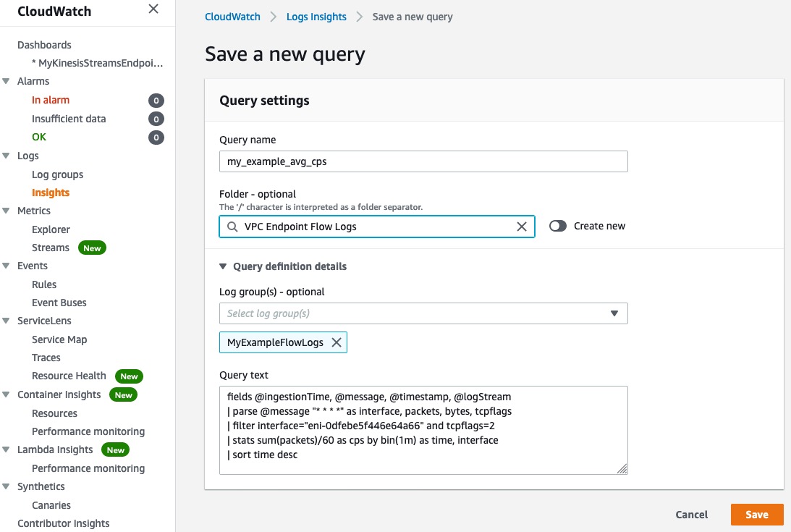Go to Log groups

pos(57,174)
